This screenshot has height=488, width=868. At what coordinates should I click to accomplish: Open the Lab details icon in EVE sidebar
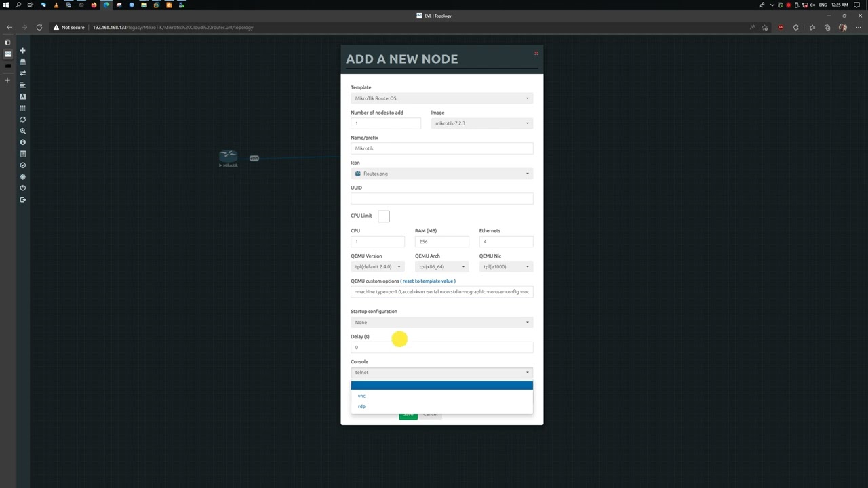point(22,154)
